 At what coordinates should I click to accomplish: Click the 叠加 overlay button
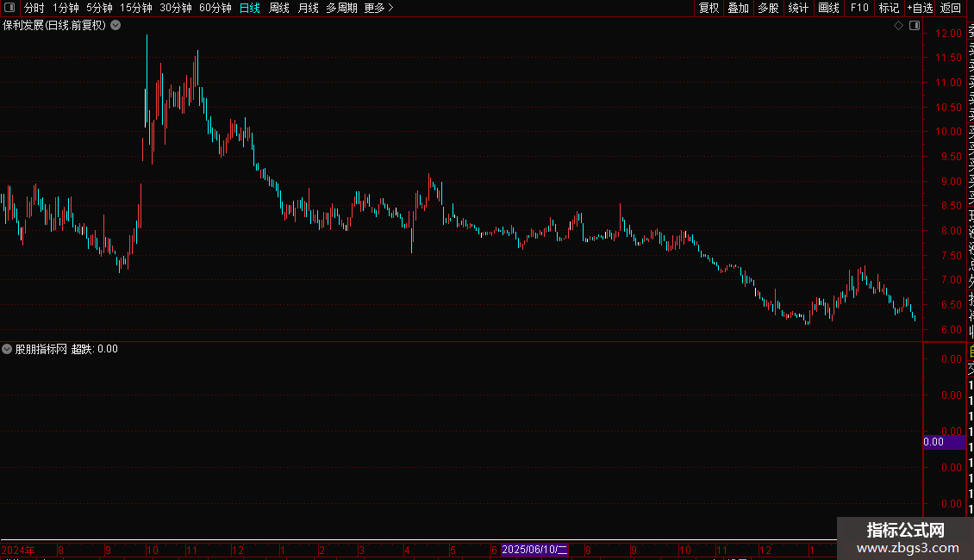point(739,8)
